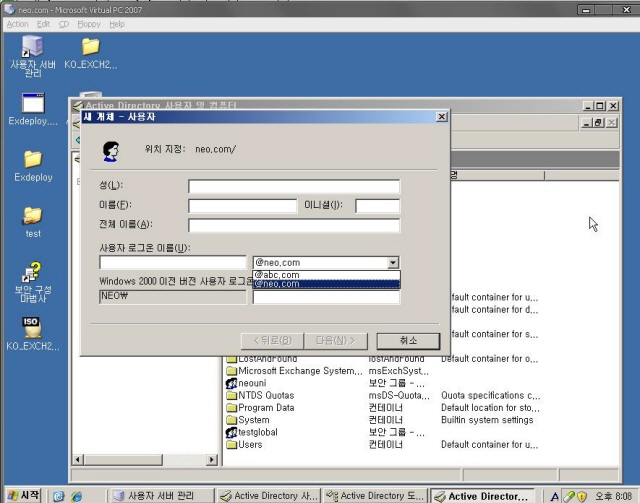The image size is (640, 503).
Task: Open the KO_EXCH2 folder on the desktop
Action: click(91, 53)
